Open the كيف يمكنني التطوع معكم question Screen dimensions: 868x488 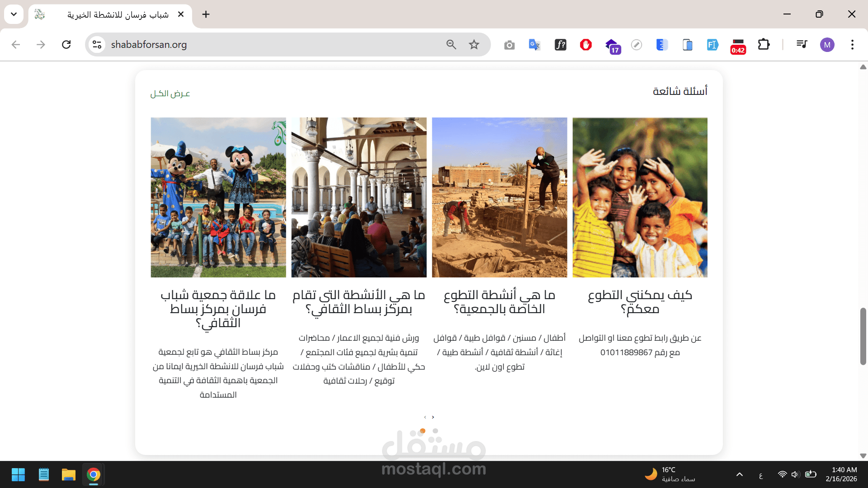tap(640, 302)
